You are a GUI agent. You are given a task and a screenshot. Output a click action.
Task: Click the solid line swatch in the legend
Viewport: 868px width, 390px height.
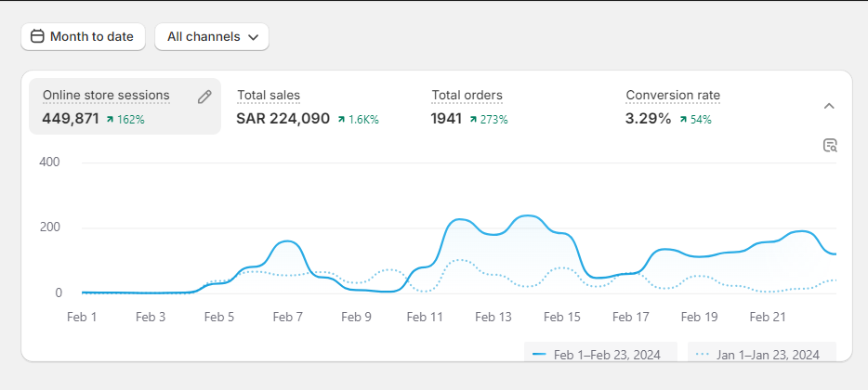click(x=539, y=355)
